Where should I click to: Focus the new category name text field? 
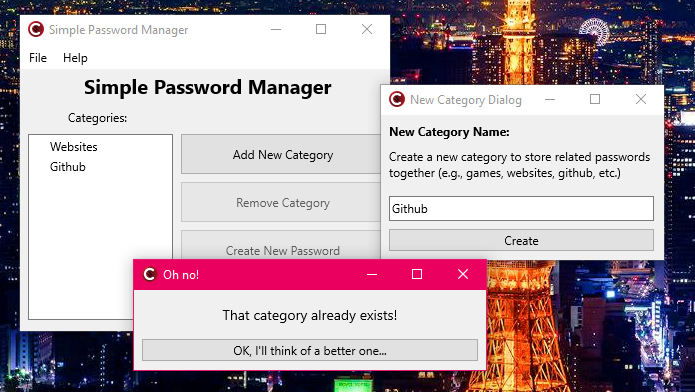coord(521,208)
